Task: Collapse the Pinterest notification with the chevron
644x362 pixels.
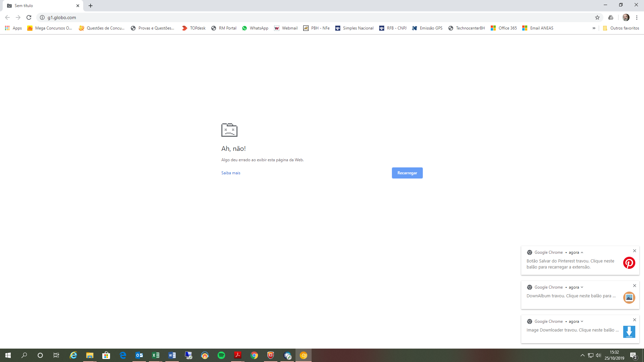Action: pos(582,252)
